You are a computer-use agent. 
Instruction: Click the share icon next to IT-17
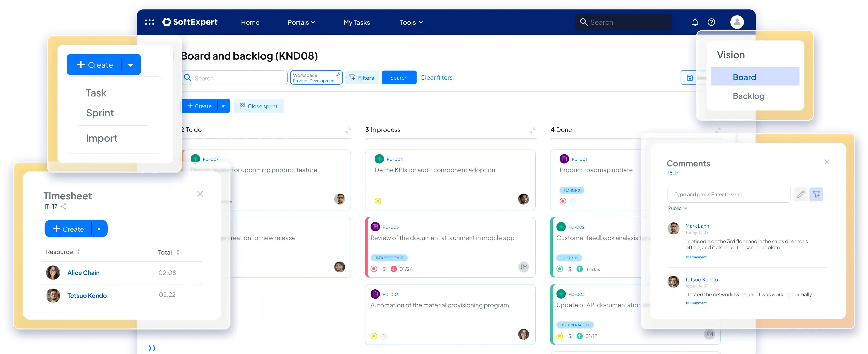tap(63, 207)
